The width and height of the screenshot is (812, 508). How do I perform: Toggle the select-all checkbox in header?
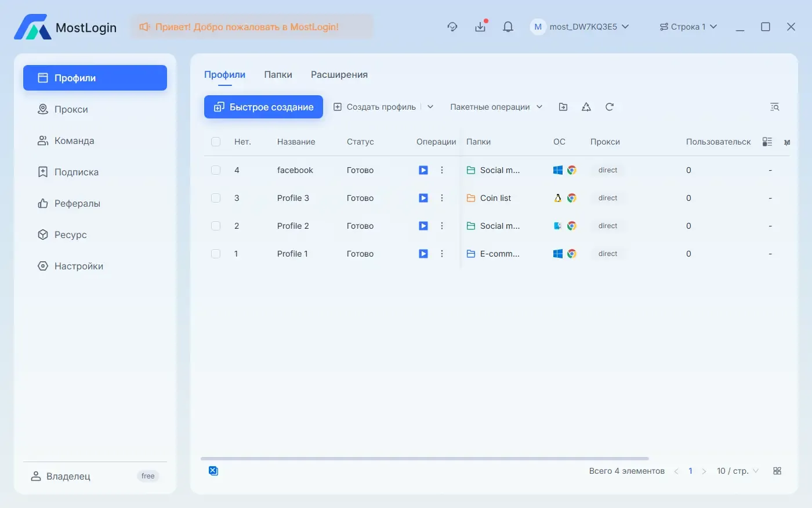click(x=216, y=142)
